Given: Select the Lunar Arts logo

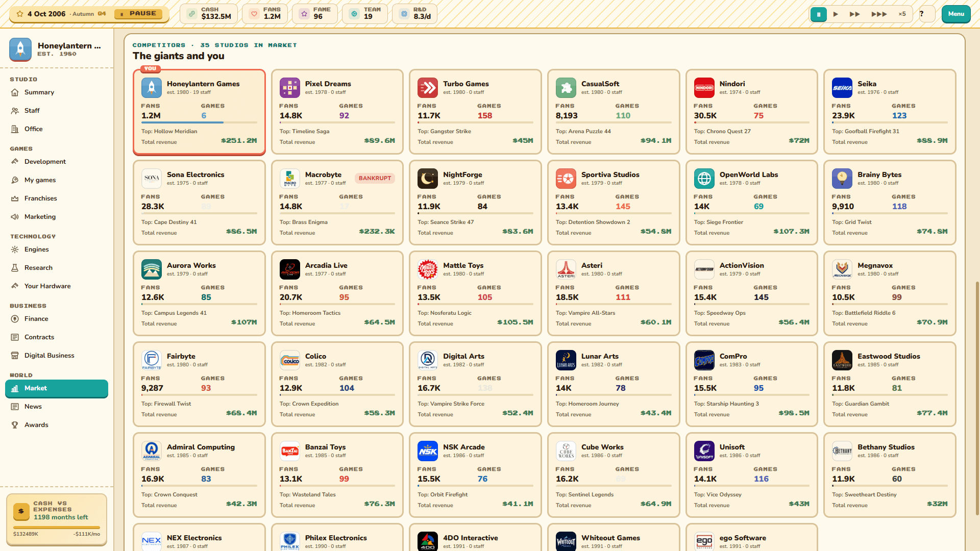Looking at the screenshot, I should 566,360.
